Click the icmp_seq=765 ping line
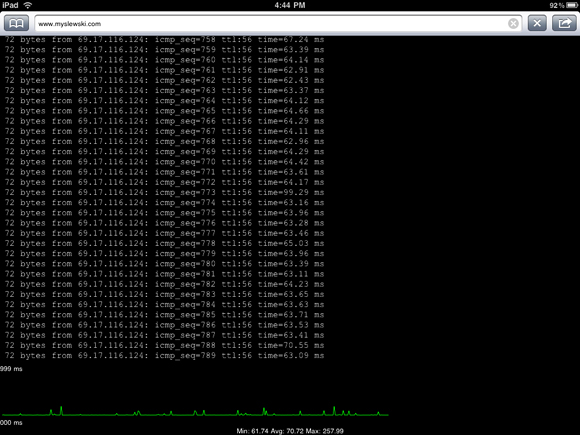Viewport: 580px width, 435px height. [x=165, y=111]
